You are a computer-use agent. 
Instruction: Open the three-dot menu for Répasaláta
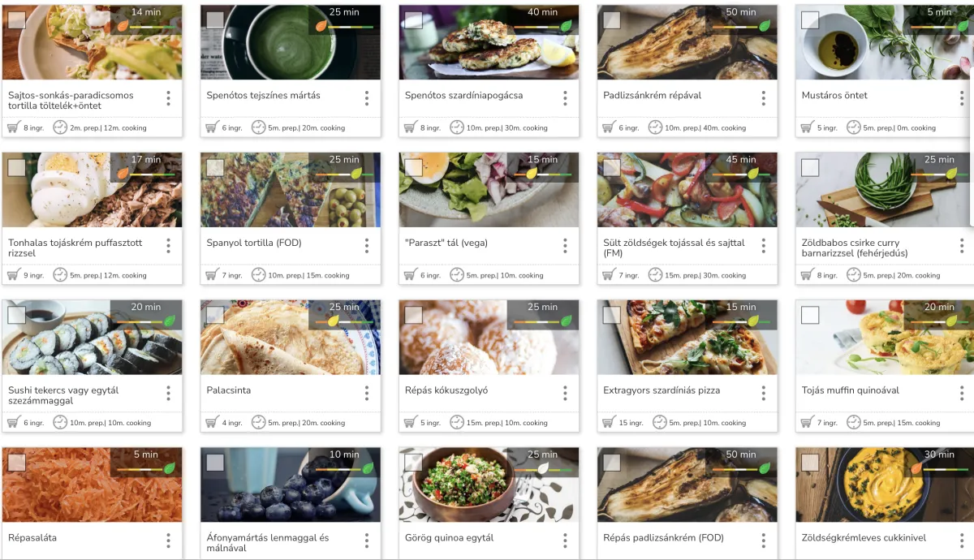[x=168, y=541]
